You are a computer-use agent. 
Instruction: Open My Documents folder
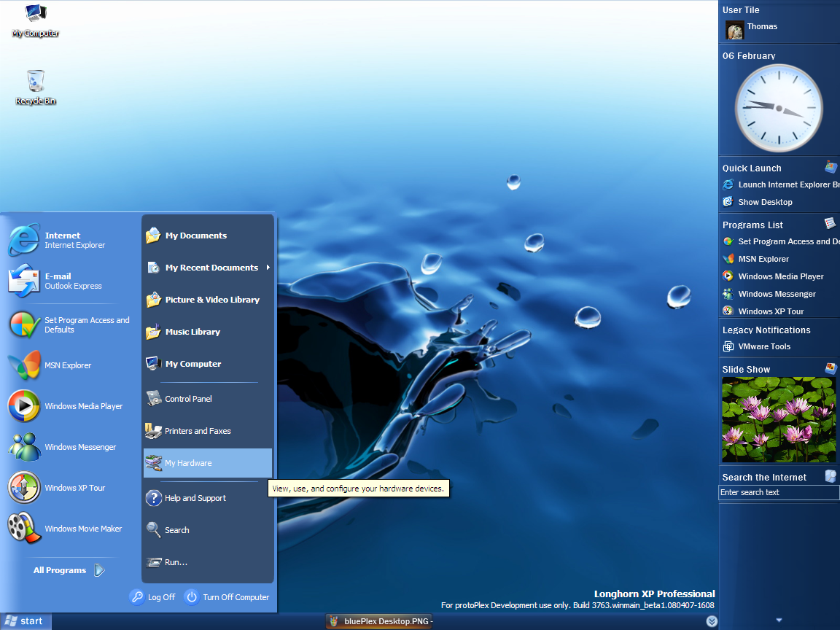coord(208,236)
